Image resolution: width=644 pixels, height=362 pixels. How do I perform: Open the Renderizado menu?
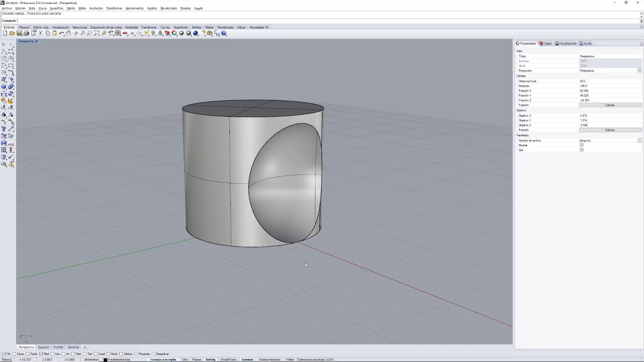point(169,9)
